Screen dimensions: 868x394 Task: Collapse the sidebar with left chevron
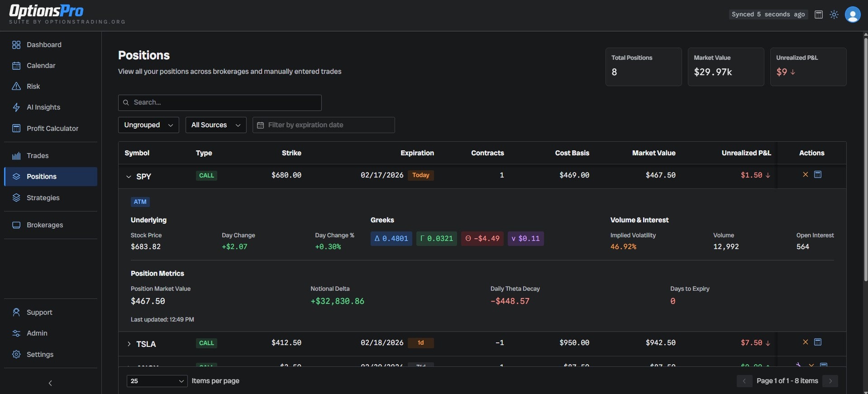click(x=50, y=383)
